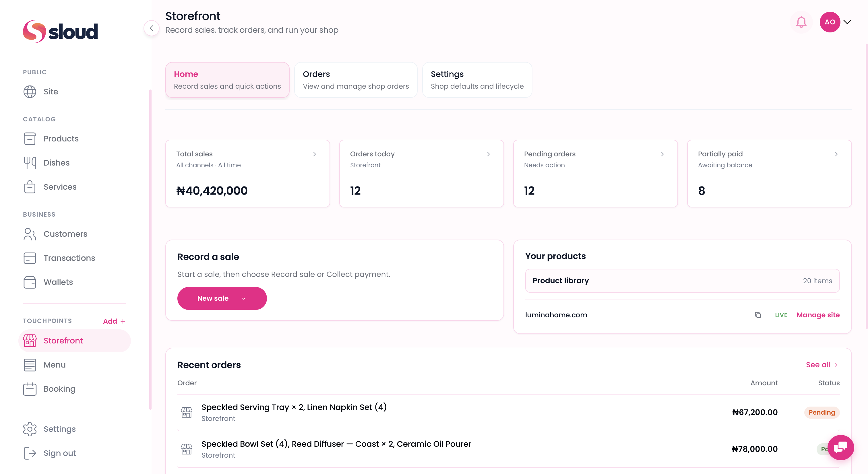Click the Booking calendar icon
The width and height of the screenshot is (868, 474).
pyautogui.click(x=30, y=389)
